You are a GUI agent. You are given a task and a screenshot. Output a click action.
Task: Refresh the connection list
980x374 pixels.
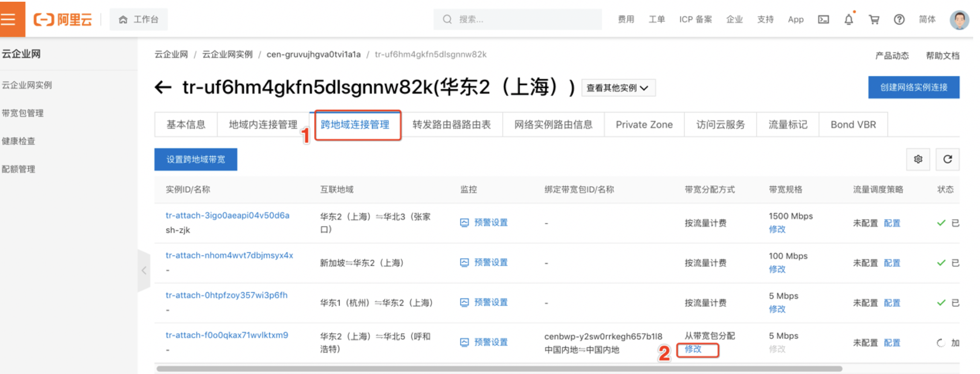click(948, 159)
